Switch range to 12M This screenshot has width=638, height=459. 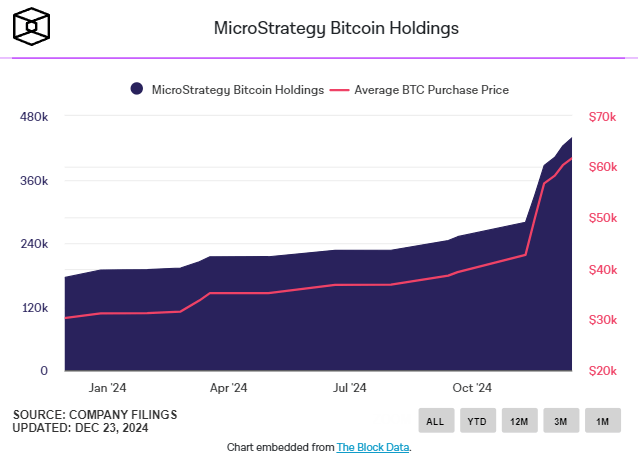click(x=519, y=421)
